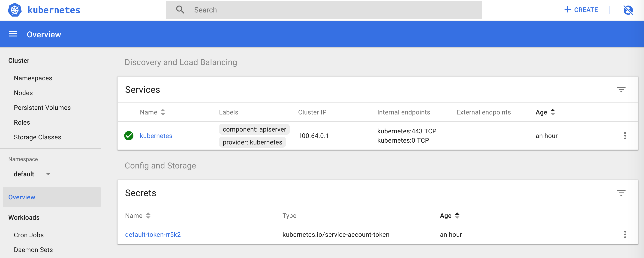Image resolution: width=644 pixels, height=258 pixels.
Task: Sort Secrets by Name arrows
Action: pyautogui.click(x=148, y=216)
